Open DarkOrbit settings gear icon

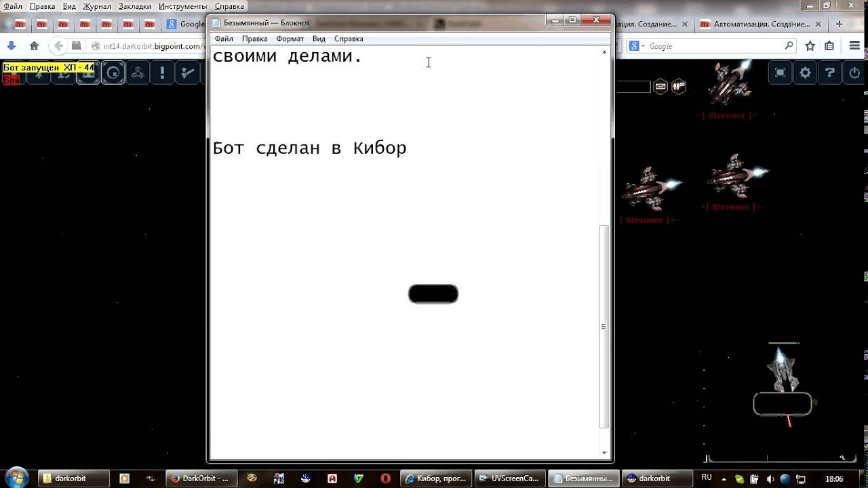coord(806,73)
